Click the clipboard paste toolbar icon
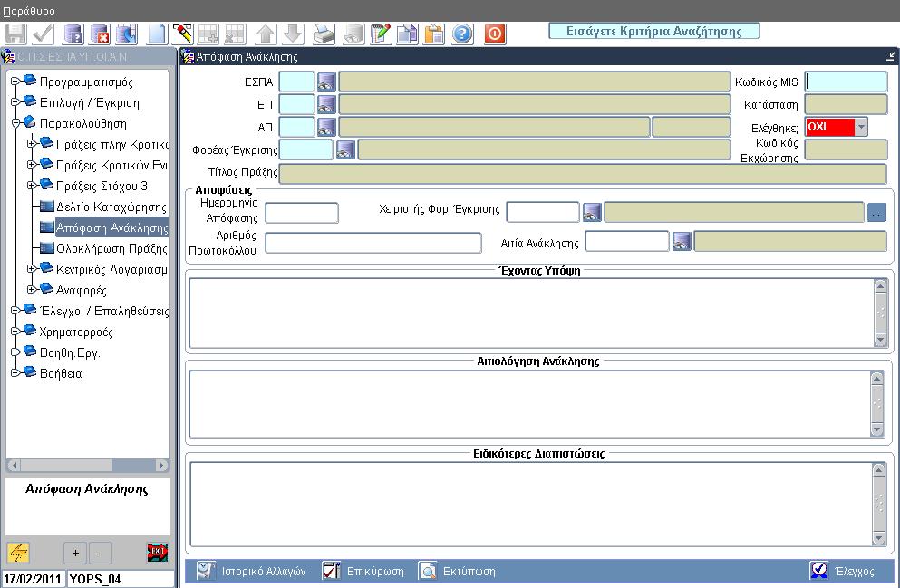Image resolution: width=900 pixels, height=588 pixels. point(434,34)
